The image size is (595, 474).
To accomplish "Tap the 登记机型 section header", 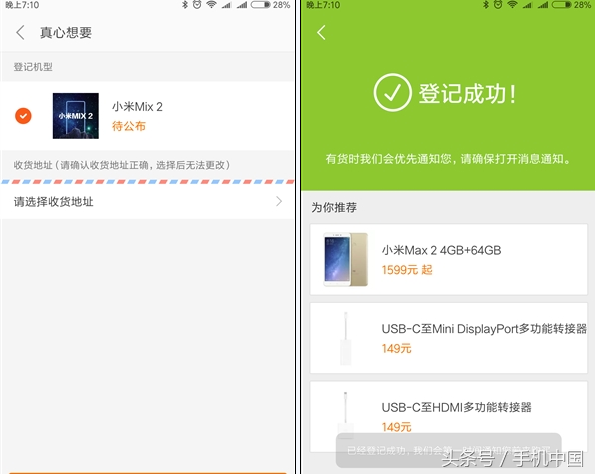I will click(x=33, y=67).
